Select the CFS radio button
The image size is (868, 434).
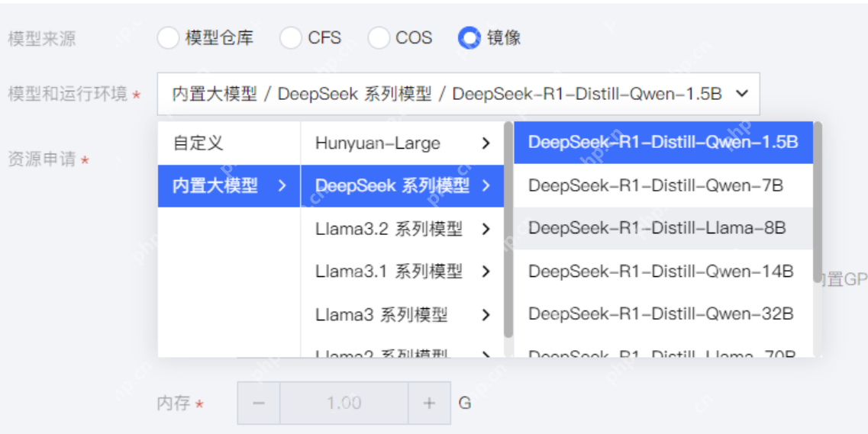pos(291,38)
